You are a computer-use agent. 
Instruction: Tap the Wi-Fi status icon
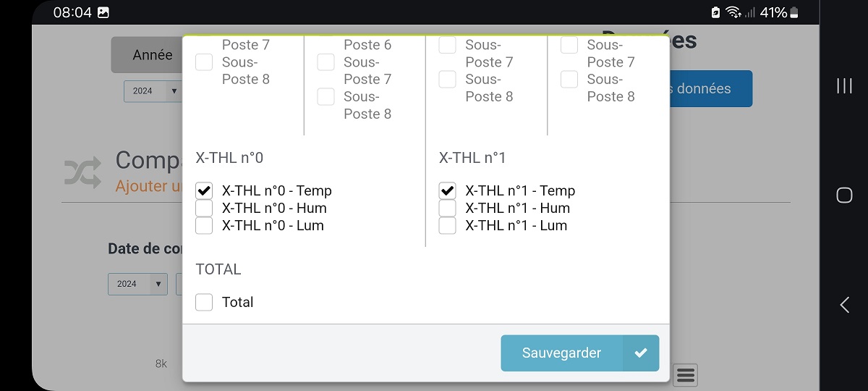733,12
